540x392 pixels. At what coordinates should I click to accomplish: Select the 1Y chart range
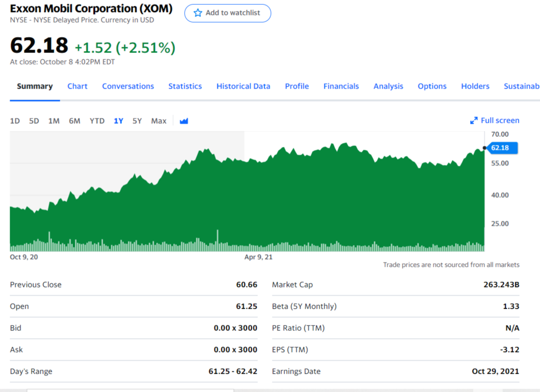coord(119,121)
